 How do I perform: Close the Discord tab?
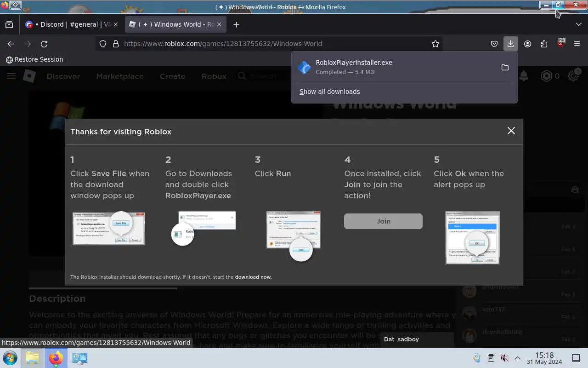tap(115, 24)
